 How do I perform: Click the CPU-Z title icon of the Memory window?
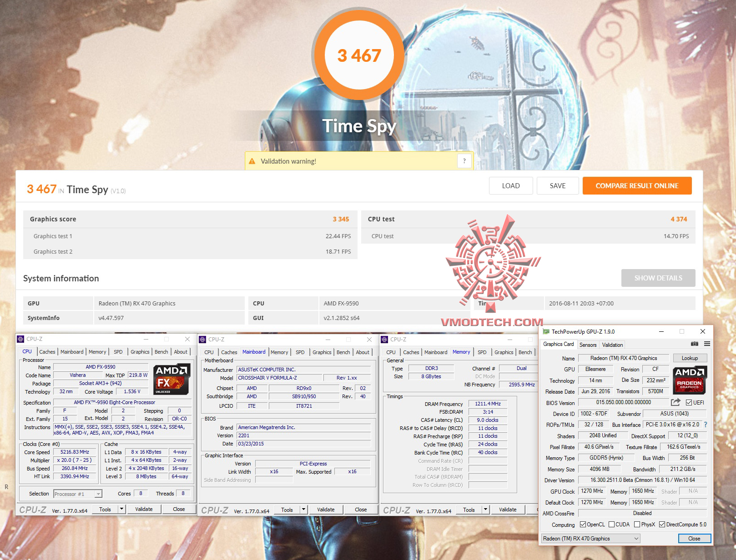pyautogui.click(x=384, y=340)
